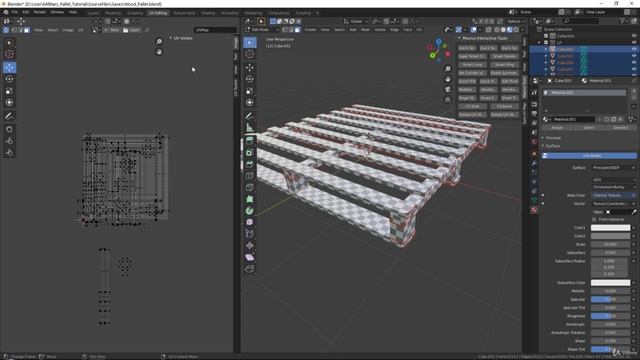Select the Scale tool in 3D viewport

(250, 91)
